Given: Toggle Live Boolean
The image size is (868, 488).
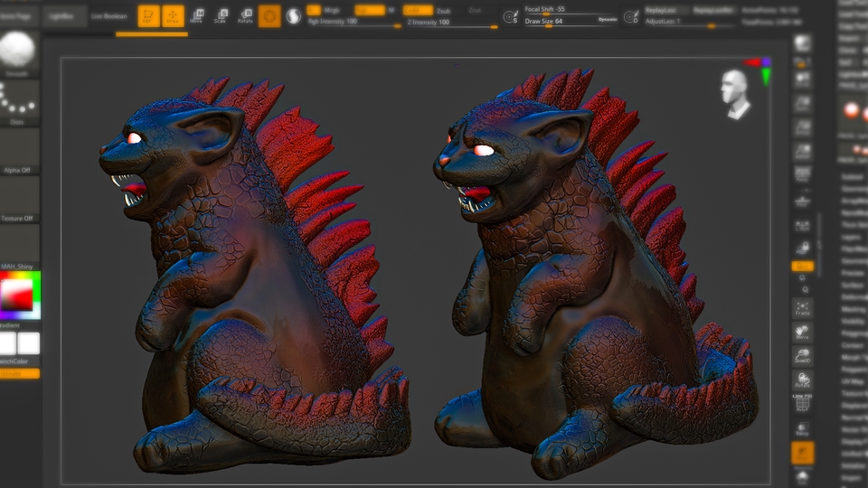Looking at the screenshot, I should [108, 16].
